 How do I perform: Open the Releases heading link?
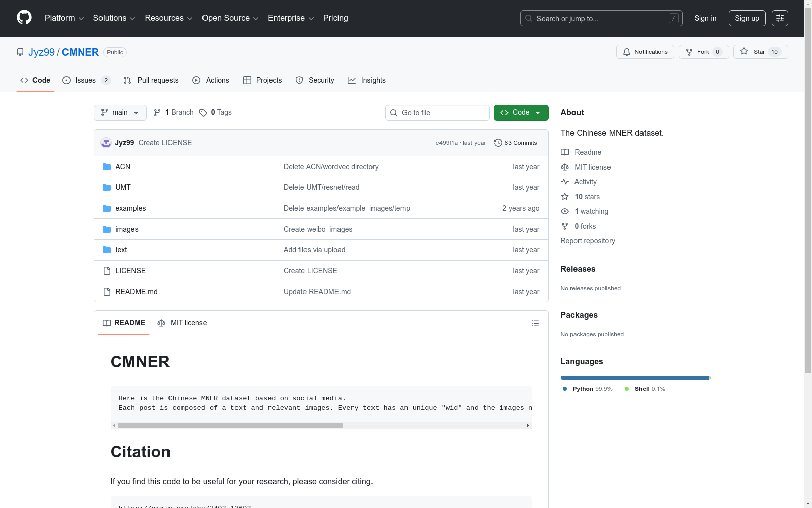point(578,269)
